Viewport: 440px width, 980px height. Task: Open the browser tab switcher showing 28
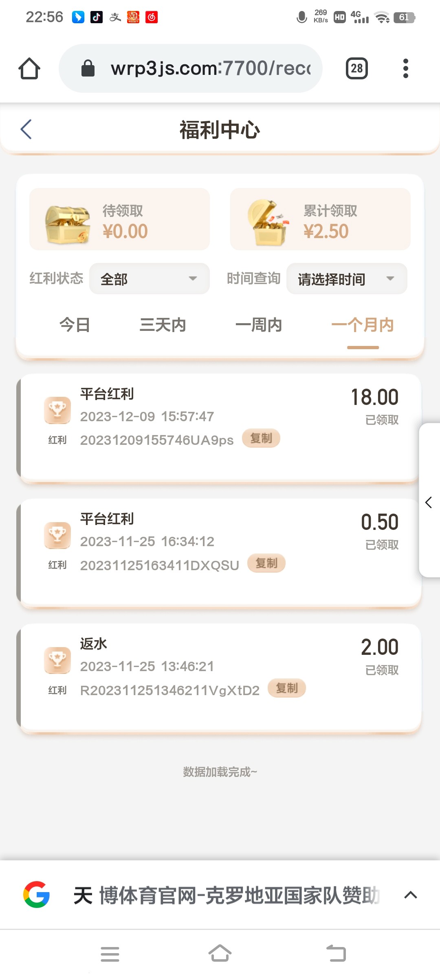[x=356, y=68]
